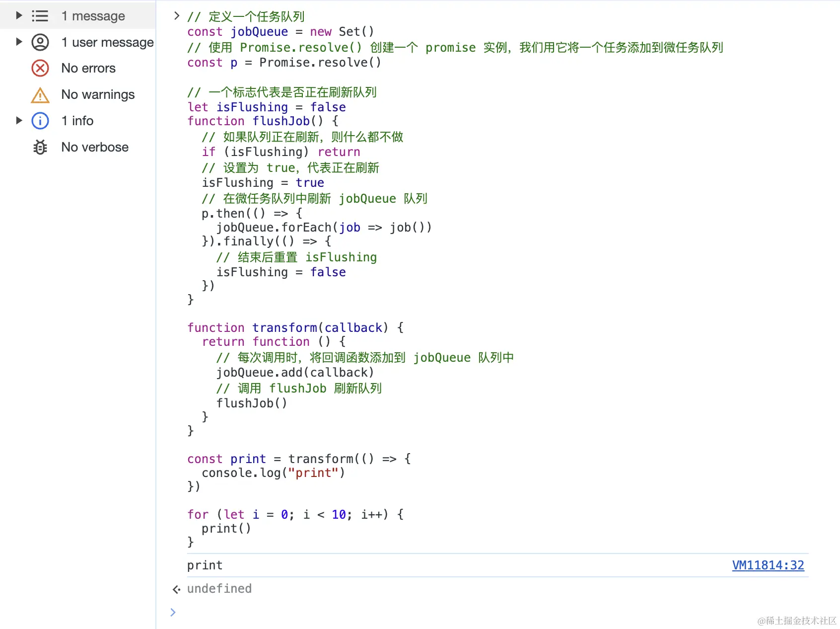Click the "jobQueue.forEach(job => job())" code line

pos(324,228)
